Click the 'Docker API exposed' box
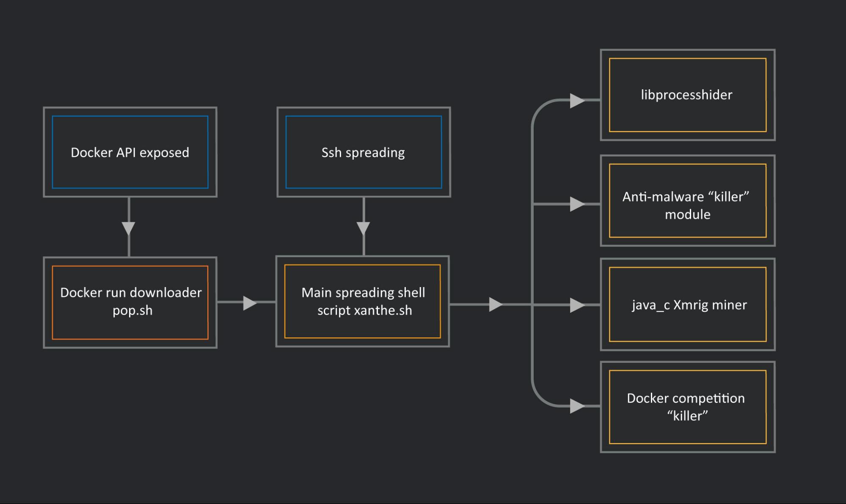Image resolution: width=846 pixels, height=504 pixels. [x=130, y=152]
